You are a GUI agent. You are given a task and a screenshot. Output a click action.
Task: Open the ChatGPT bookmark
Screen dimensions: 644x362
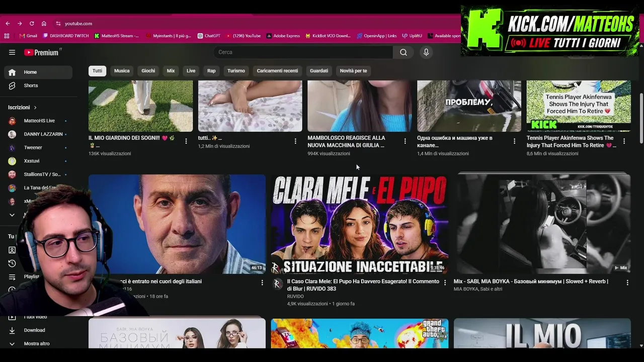[x=209, y=36]
